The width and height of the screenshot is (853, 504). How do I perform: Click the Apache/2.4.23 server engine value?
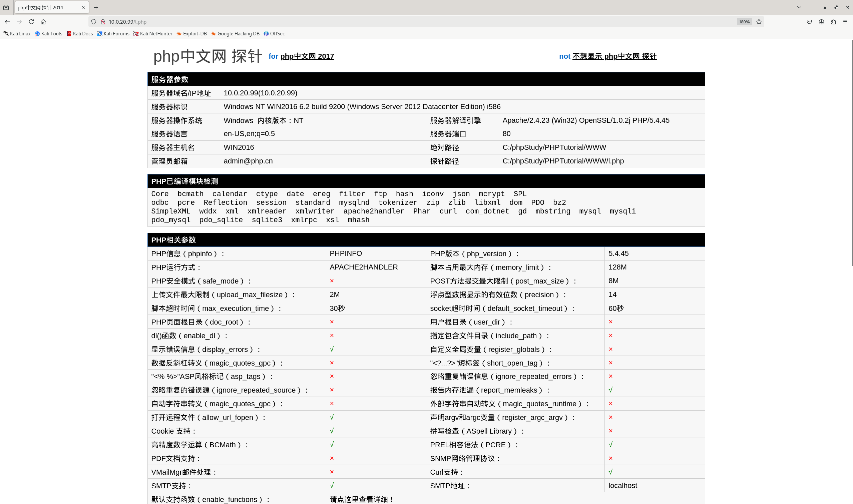[x=586, y=120]
